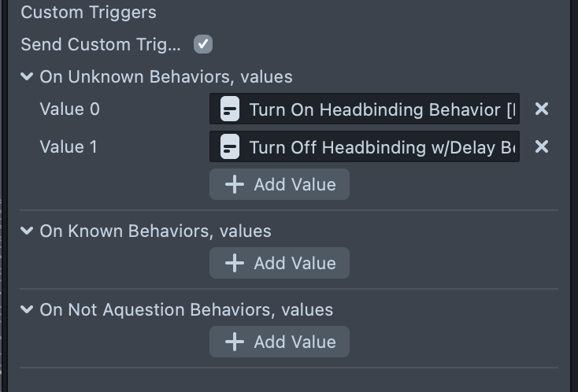Viewport: 578px width, 392px height.
Task: Click the Value 0 label
Action: point(70,109)
